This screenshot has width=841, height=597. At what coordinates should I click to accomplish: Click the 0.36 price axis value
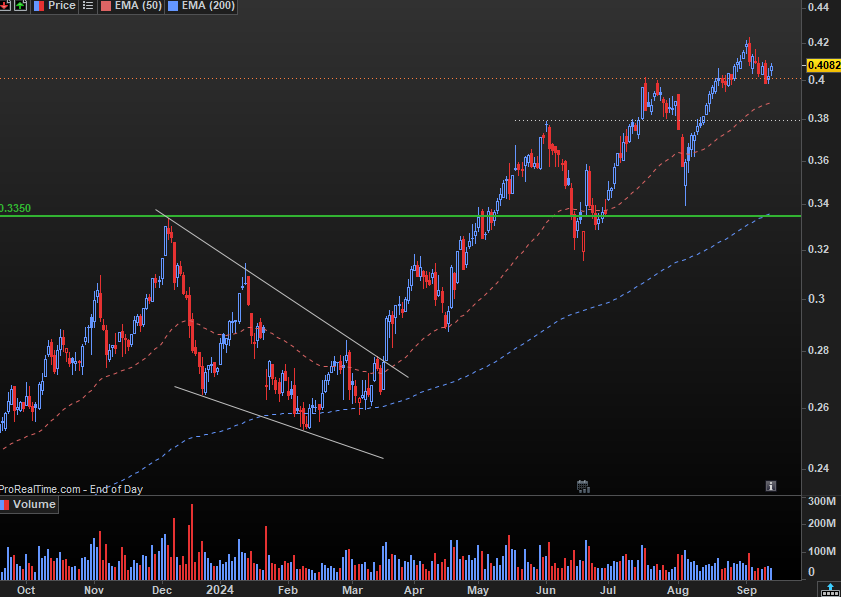(x=818, y=160)
